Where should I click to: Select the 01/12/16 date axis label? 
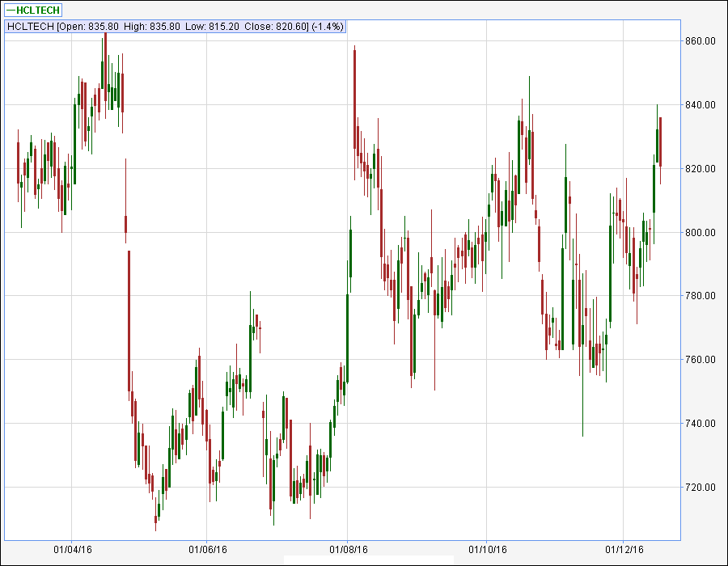coord(624,550)
